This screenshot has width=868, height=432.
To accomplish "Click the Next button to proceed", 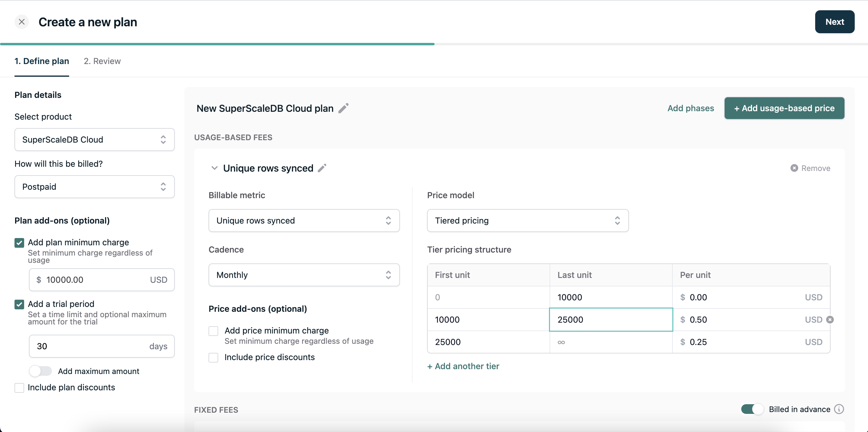I will pos(834,21).
